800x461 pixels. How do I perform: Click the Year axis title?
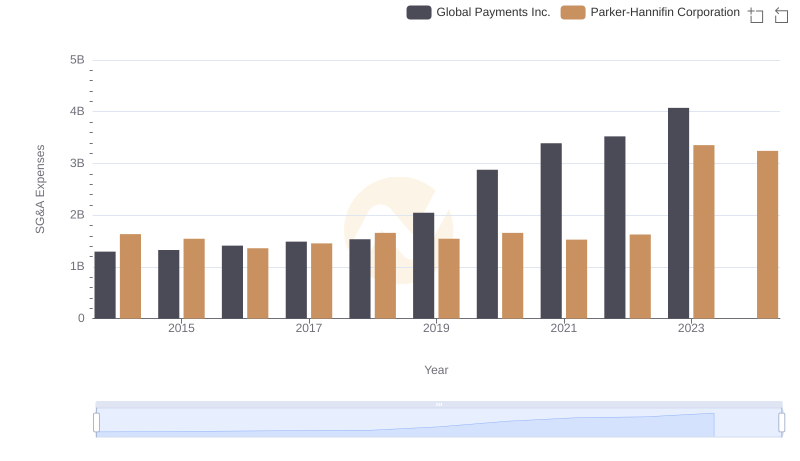point(436,370)
